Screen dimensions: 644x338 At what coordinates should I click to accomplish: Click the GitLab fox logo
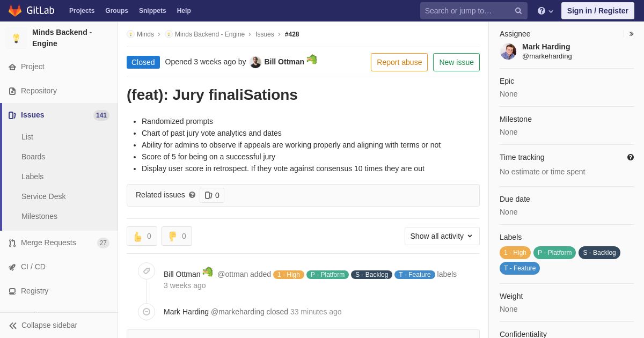[x=15, y=11]
